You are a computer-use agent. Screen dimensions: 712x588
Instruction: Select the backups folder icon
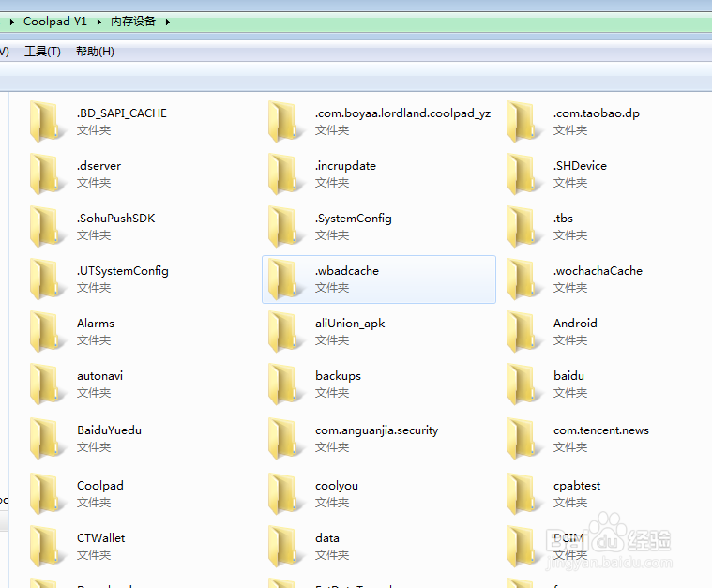[x=285, y=384]
